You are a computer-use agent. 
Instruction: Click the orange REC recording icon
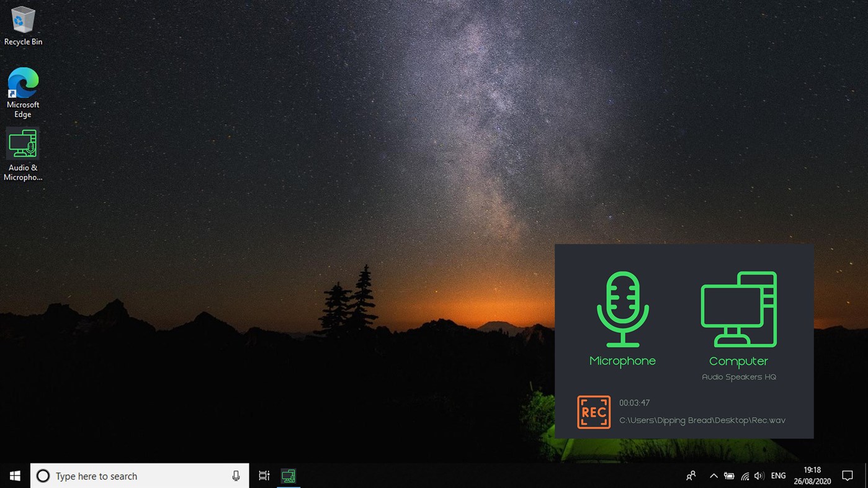coord(593,412)
